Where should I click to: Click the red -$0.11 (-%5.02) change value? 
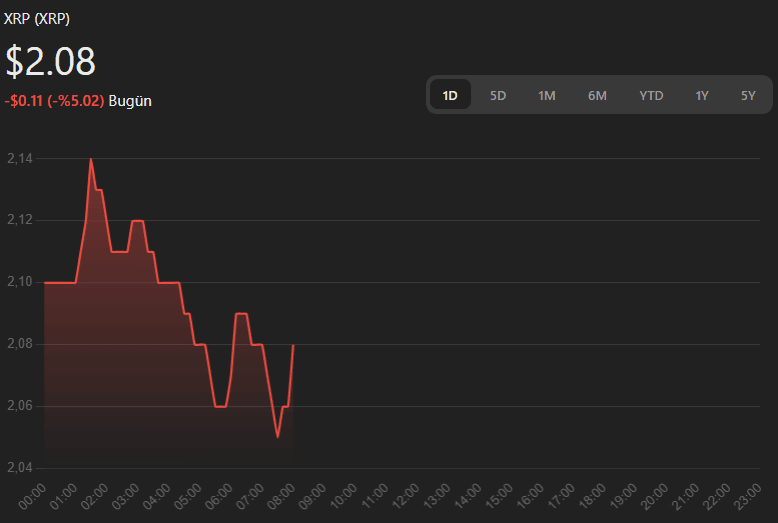54,101
